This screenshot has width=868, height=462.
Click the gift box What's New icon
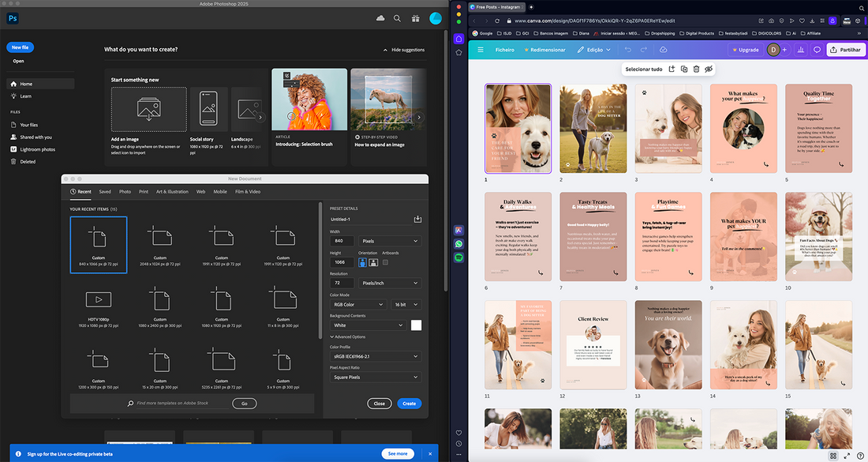415,18
